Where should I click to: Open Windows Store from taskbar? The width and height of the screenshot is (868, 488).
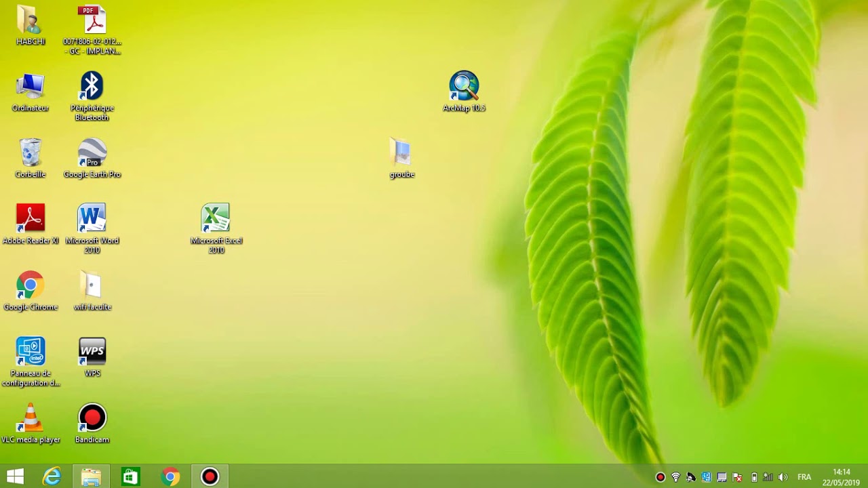point(130,476)
